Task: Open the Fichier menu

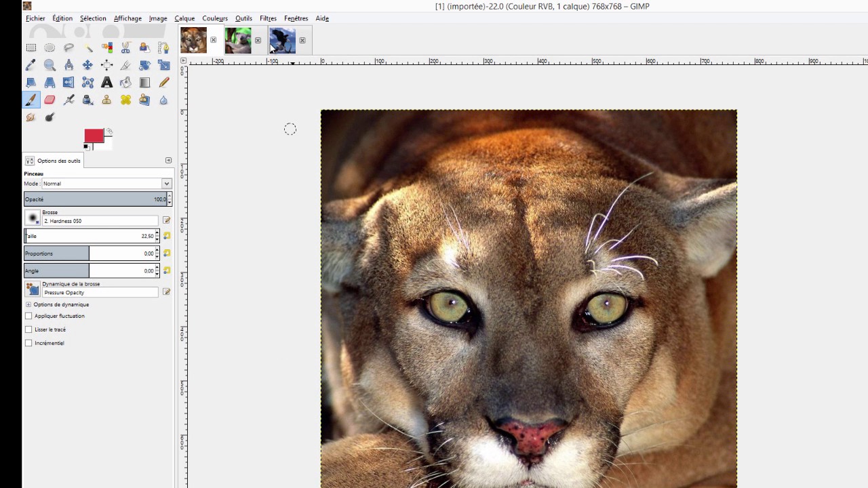Action: tap(35, 18)
